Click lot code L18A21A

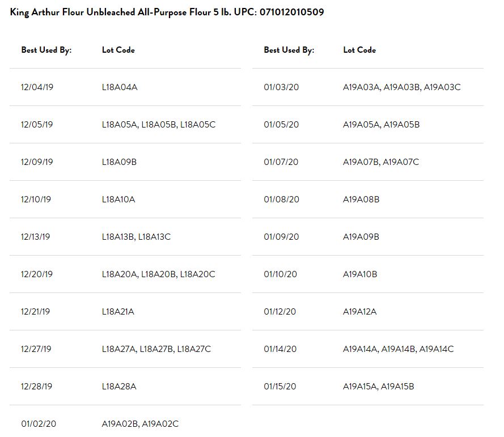pos(118,312)
